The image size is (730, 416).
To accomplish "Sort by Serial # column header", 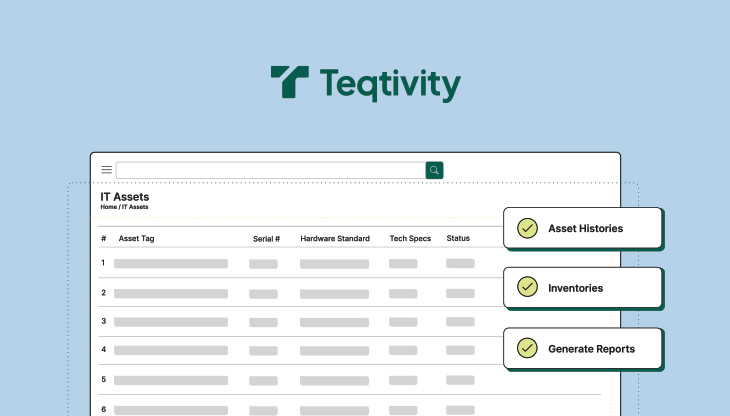I will [266, 239].
